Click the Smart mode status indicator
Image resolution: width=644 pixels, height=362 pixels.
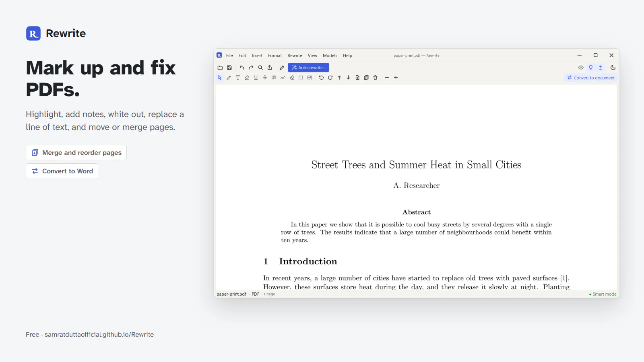pyautogui.click(x=603, y=294)
